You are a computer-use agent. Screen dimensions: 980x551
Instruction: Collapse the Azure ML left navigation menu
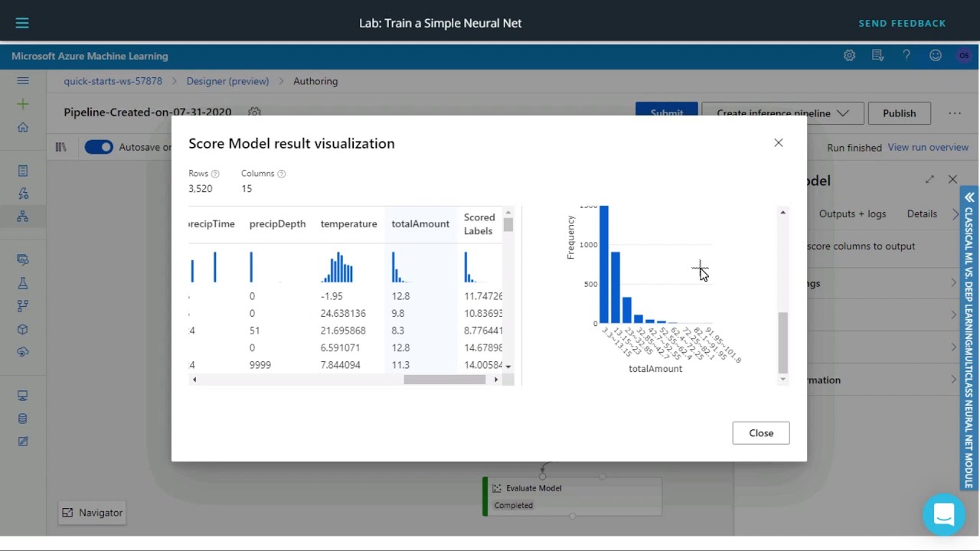click(23, 80)
